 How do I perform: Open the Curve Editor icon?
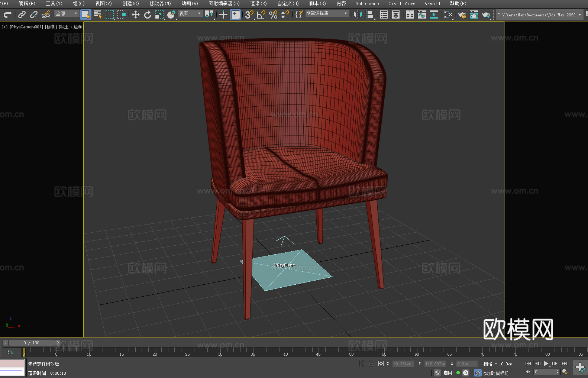(x=422, y=14)
